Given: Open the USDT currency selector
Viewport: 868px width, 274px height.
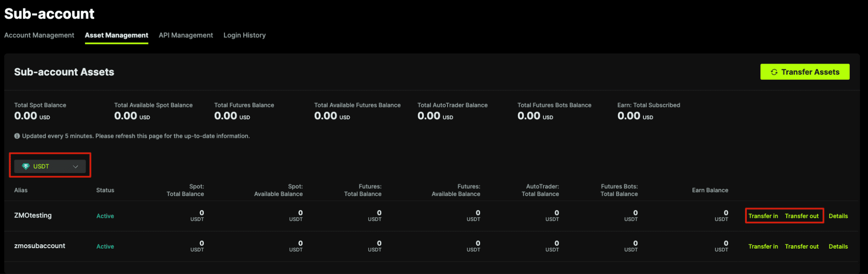Looking at the screenshot, I should tap(50, 166).
